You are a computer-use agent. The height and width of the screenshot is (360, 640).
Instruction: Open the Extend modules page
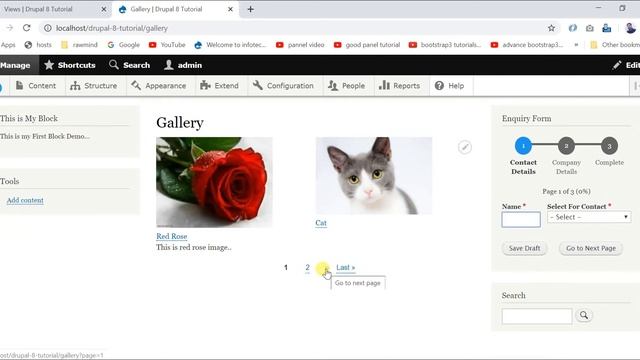click(220, 86)
